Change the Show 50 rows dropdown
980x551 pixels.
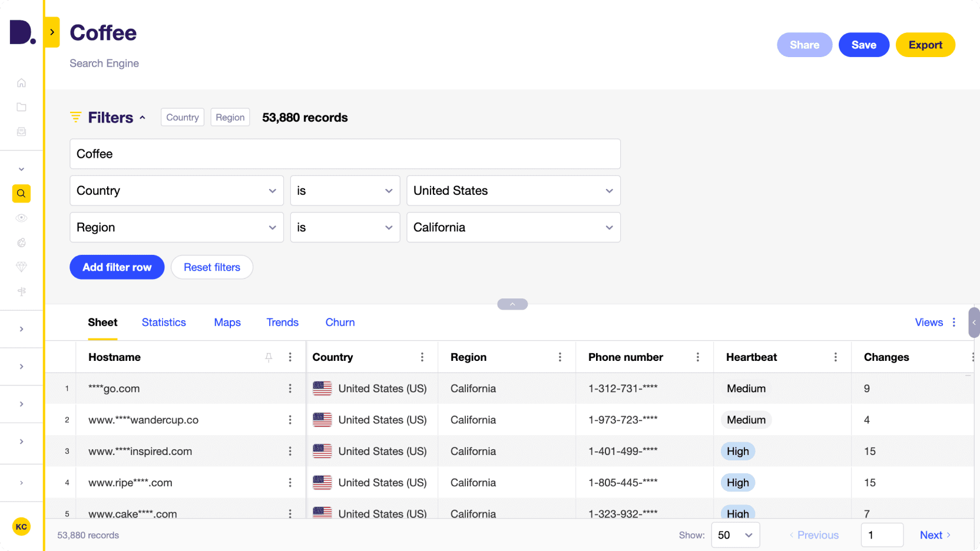tap(735, 535)
